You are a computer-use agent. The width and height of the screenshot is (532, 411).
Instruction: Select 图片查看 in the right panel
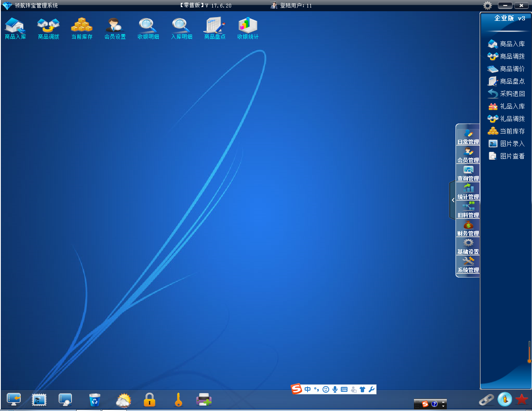tap(506, 156)
